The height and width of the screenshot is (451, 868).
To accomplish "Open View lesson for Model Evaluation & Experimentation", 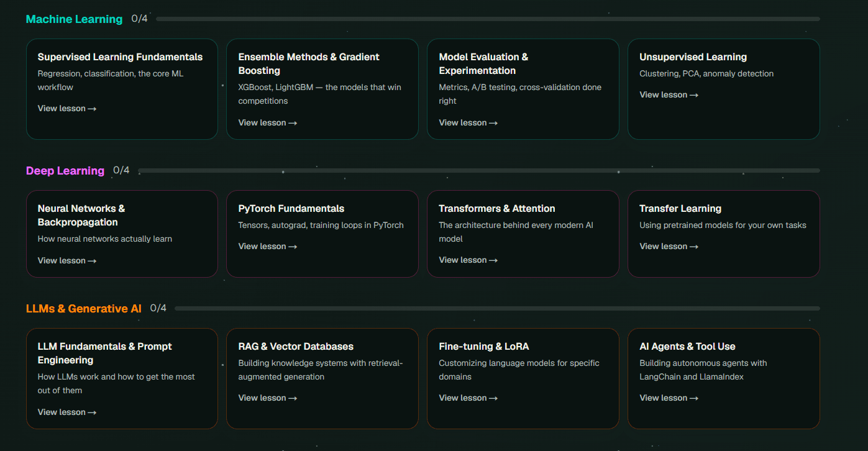I will pyautogui.click(x=468, y=123).
